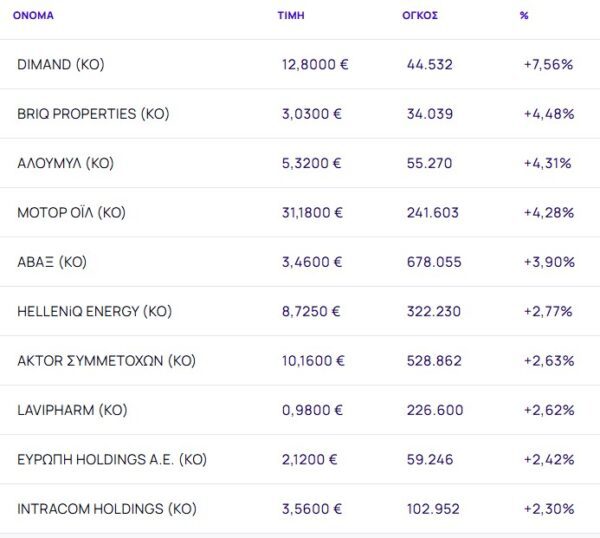Click the +2,30% change for INTRACOM

pos(548,509)
